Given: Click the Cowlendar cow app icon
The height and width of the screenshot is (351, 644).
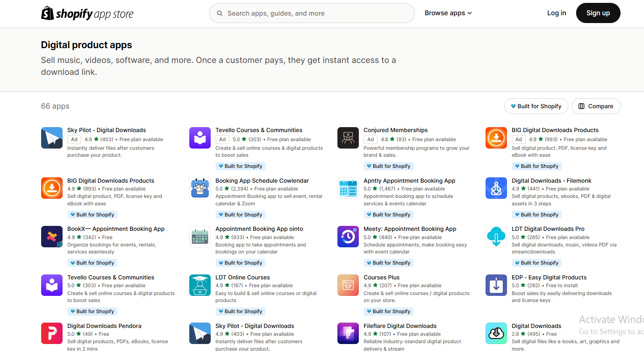Looking at the screenshot, I should pyautogui.click(x=200, y=188).
